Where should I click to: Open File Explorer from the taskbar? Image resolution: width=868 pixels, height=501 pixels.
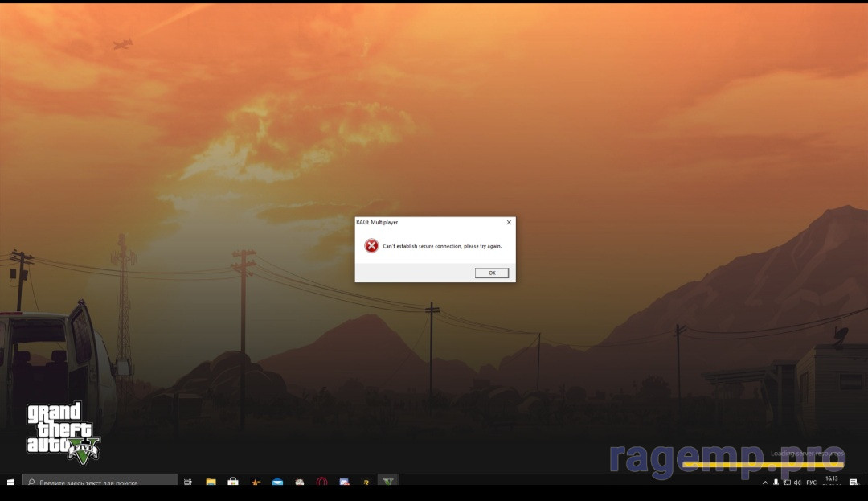tap(211, 482)
